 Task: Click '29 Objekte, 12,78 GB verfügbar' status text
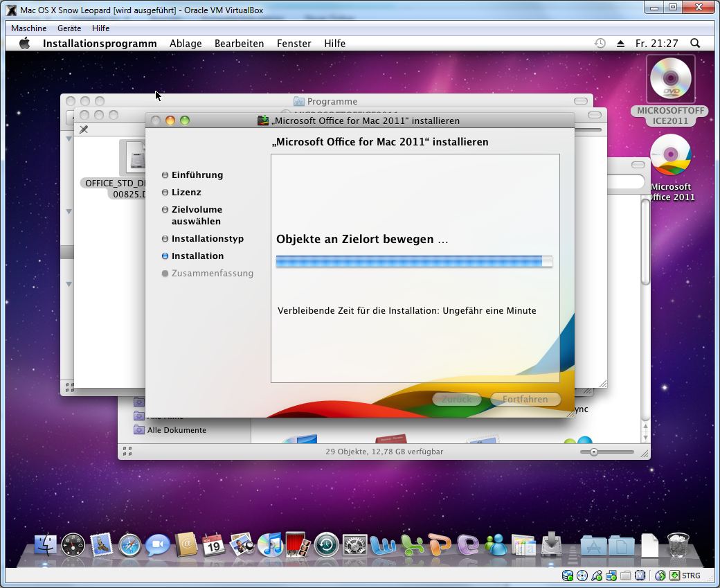384,452
